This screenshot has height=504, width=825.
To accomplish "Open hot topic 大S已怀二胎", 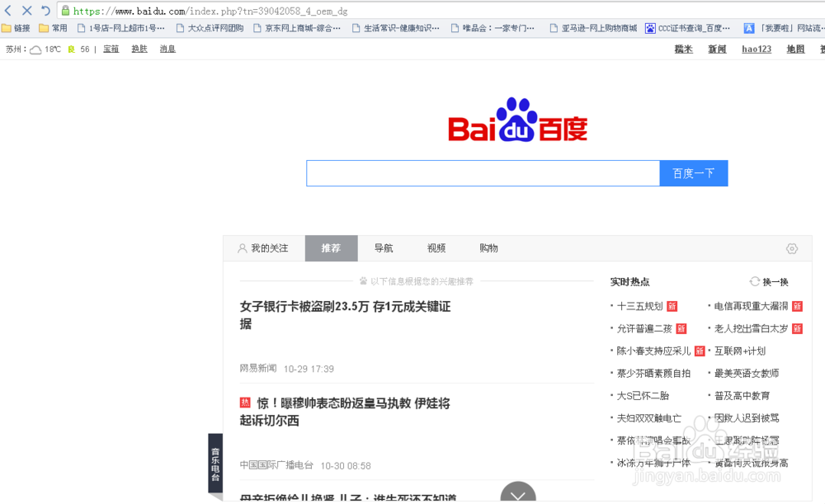I will coord(643,396).
